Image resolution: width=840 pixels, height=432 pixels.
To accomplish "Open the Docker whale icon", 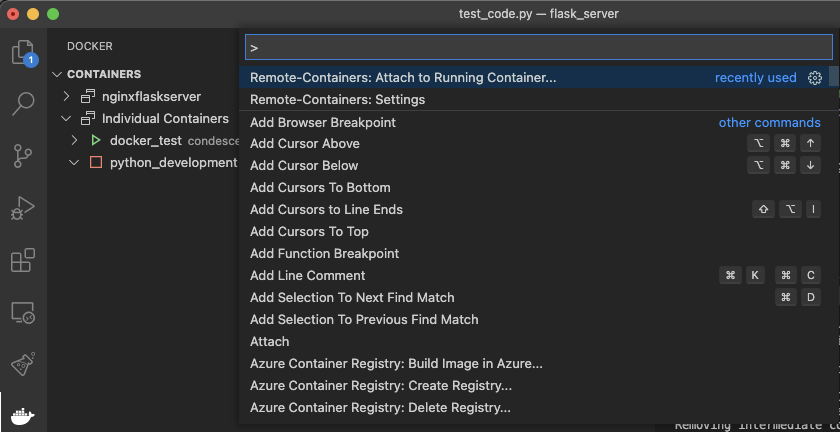I will [23, 415].
